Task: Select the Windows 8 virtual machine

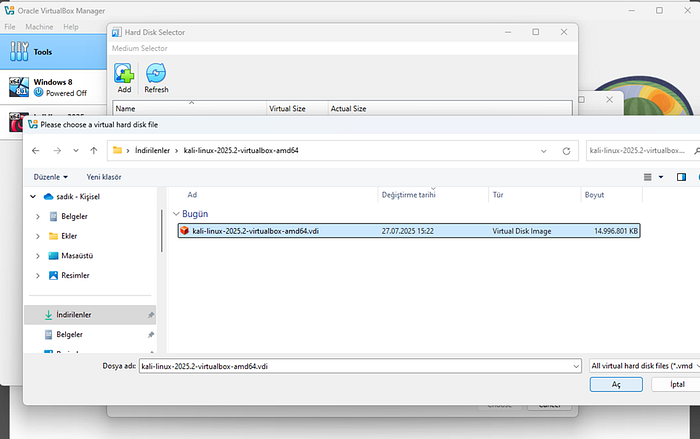Action: pyautogui.click(x=53, y=87)
